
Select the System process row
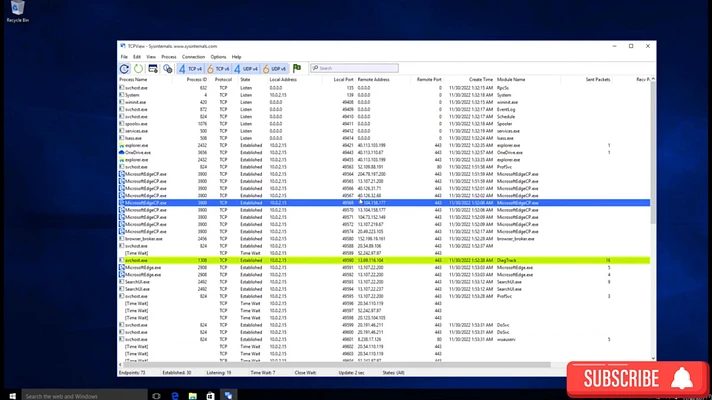tap(384, 95)
